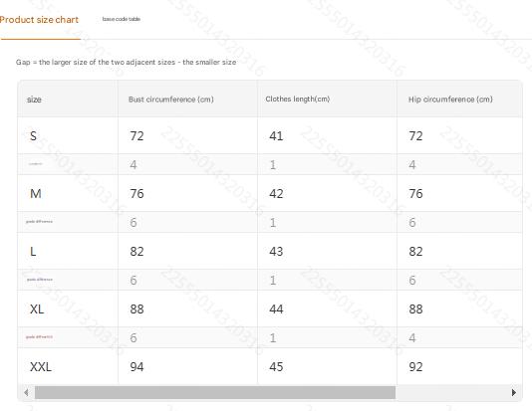Select the size column header
The height and width of the screenshot is (411, 532).
coord(34,100)
